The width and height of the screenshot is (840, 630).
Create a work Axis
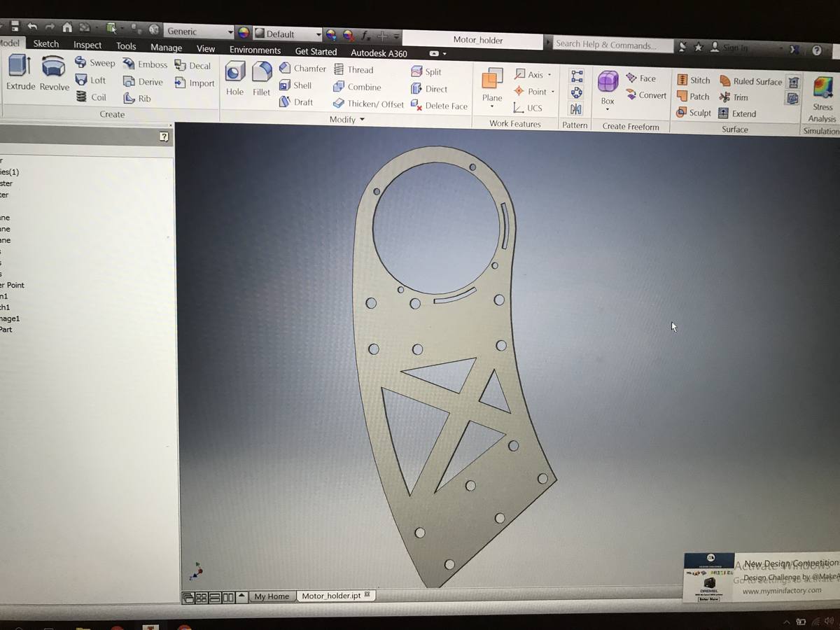(528, 74)
